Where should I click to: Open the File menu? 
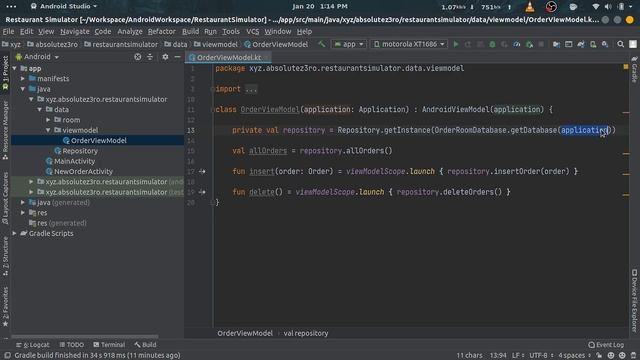(x=8, y=31)
